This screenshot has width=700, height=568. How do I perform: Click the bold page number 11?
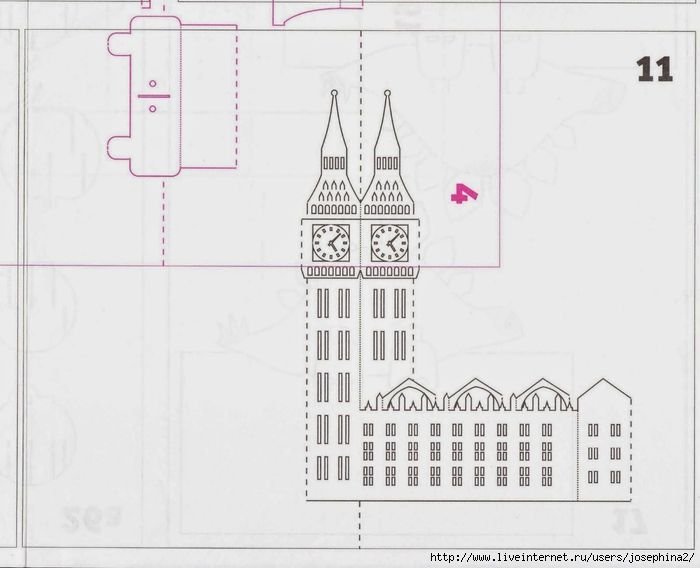tap(655, 69)
